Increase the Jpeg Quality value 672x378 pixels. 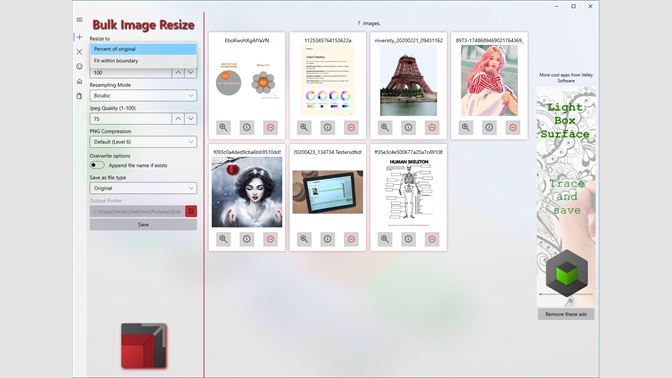click(x=178, y=119)
